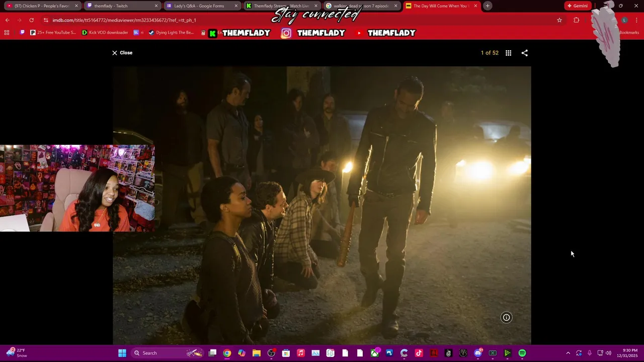
Task: Show photo info with the circled i icon
Action: 506,317
